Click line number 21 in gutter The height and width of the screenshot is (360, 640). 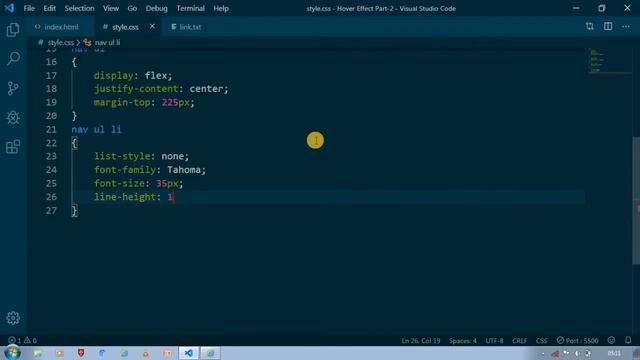pos(51,129)
